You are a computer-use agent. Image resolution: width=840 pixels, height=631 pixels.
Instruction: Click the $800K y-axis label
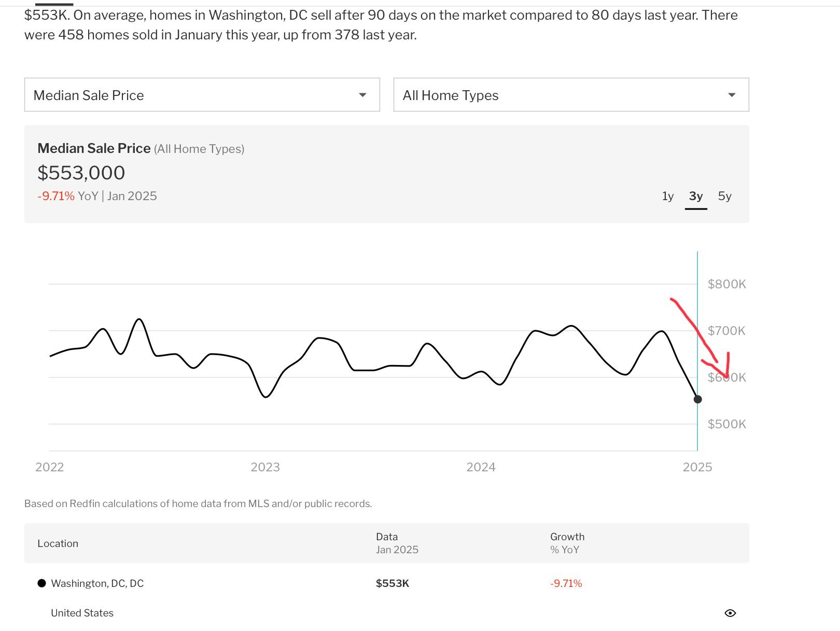click(x=726, y=284)
